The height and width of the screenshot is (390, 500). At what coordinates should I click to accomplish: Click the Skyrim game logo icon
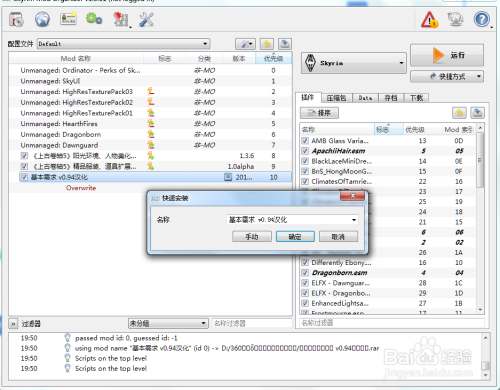pos(310,63)
